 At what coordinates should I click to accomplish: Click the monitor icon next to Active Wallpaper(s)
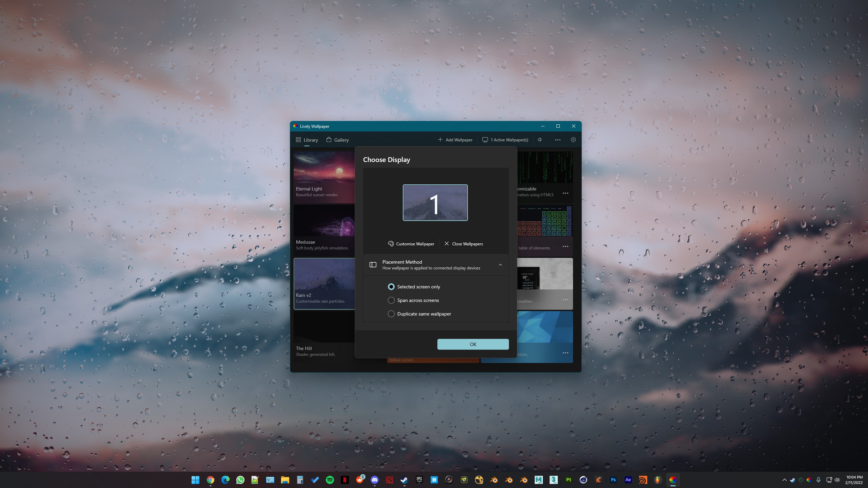pos(486,140)
